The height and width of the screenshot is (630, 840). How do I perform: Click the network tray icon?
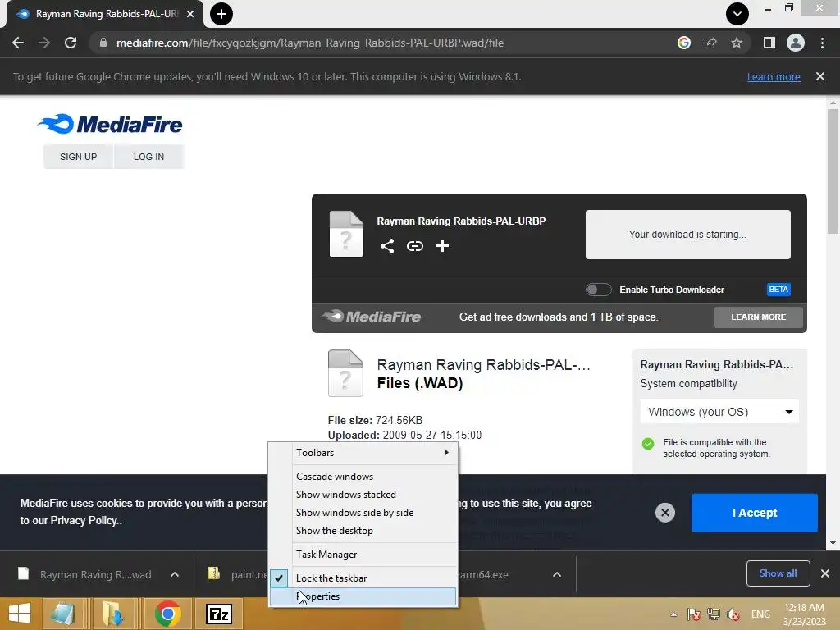pos(713,614)
